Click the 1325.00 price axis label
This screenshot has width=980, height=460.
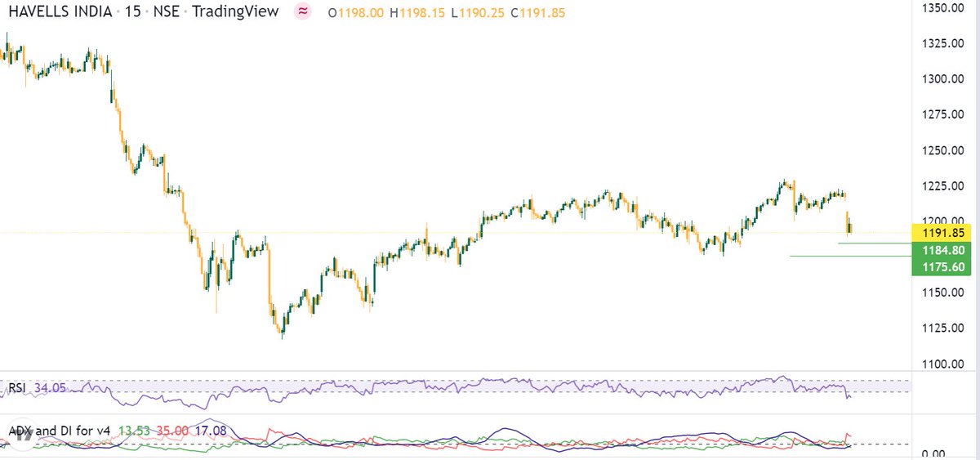coord(944,43)
